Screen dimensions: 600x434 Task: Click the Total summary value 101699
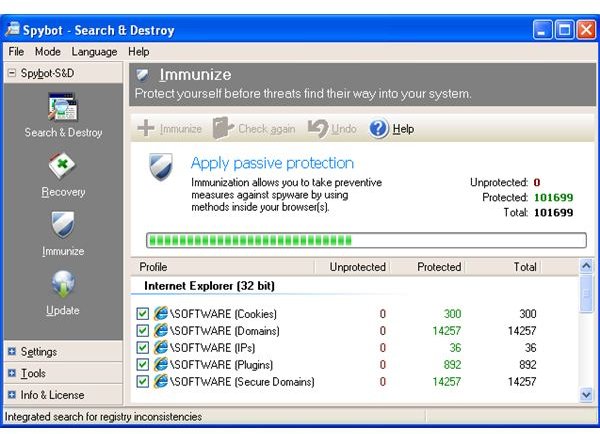click(553, 212)
